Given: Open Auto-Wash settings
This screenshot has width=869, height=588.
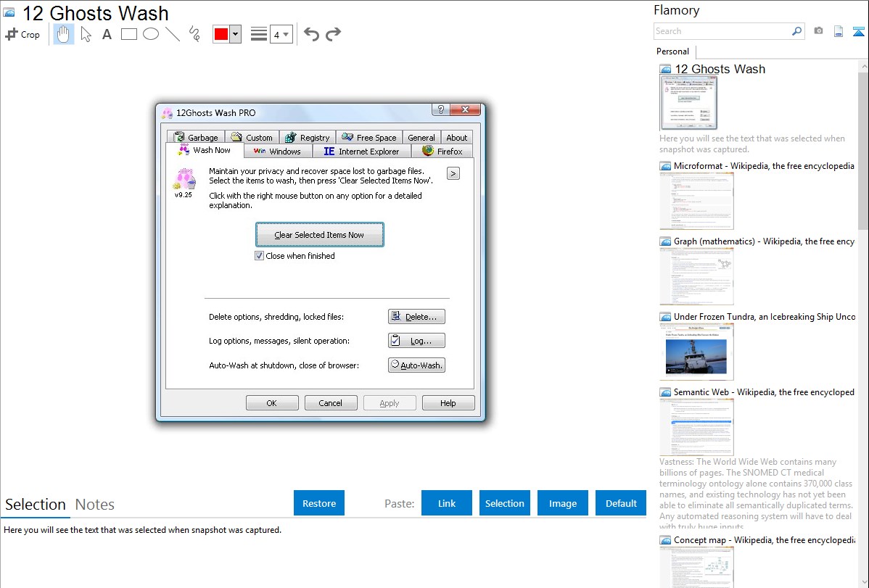Looking at the screenshot, I should pyautogui.click(x=416, y=365).
